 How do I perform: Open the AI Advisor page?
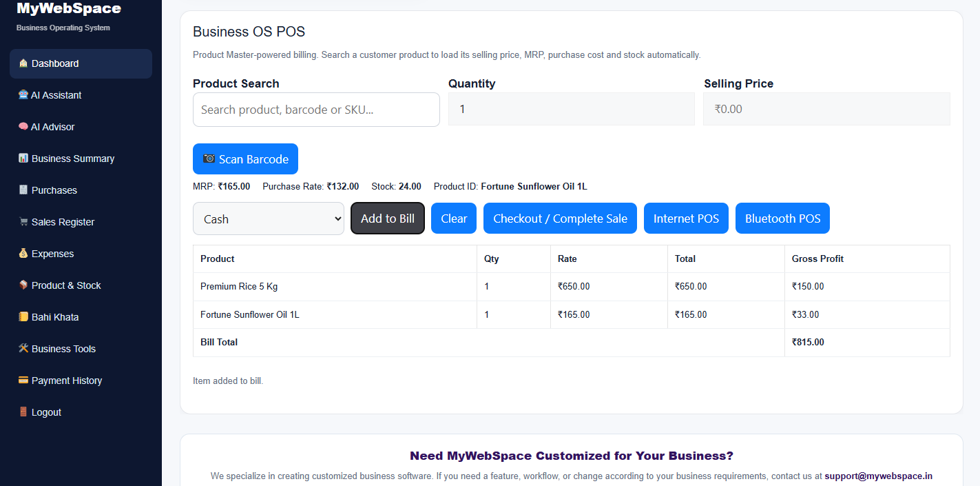pyautogui.click(x=81, y=127)
